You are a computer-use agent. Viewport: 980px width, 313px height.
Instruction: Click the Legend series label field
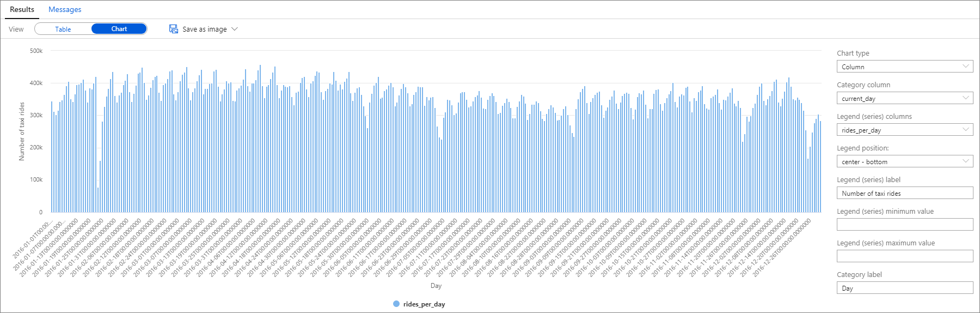tap(904, 193)
